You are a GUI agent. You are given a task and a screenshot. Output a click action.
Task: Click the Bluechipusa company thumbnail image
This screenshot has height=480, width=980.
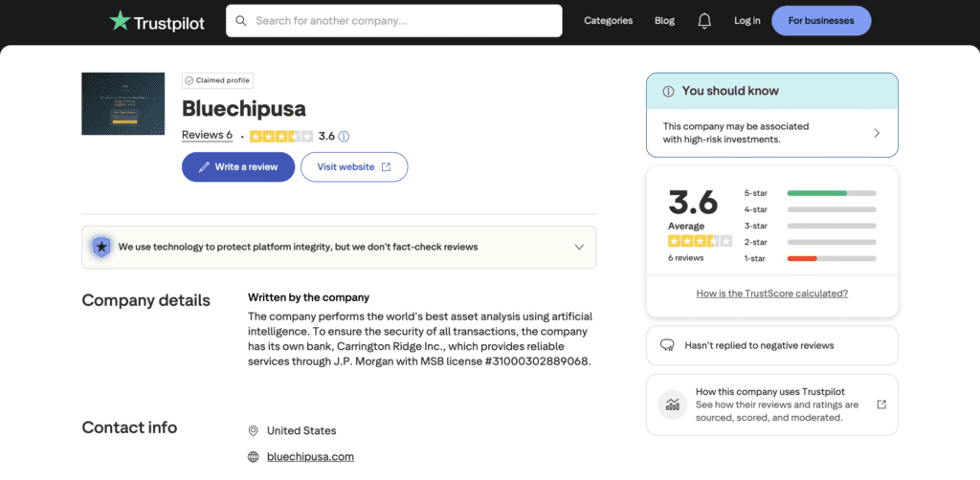[122, 103]
